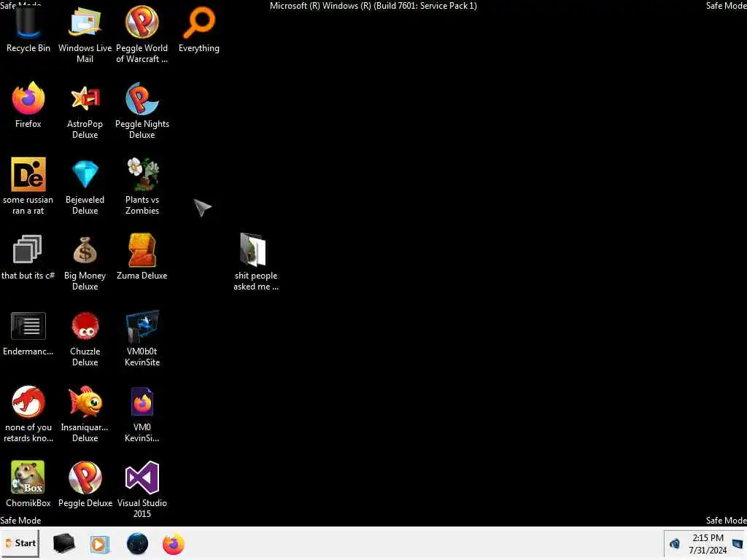Click the black folder taskbar icon

point(63,543)
